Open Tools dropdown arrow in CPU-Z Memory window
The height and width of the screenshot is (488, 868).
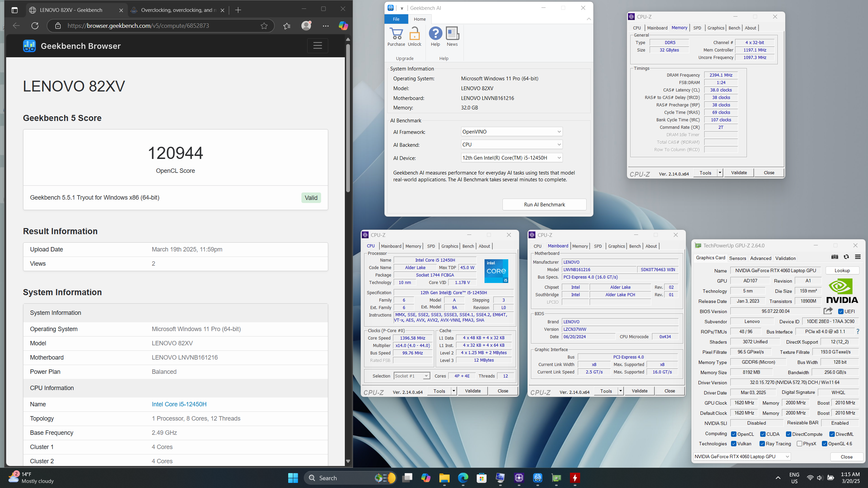pos(720,173)
